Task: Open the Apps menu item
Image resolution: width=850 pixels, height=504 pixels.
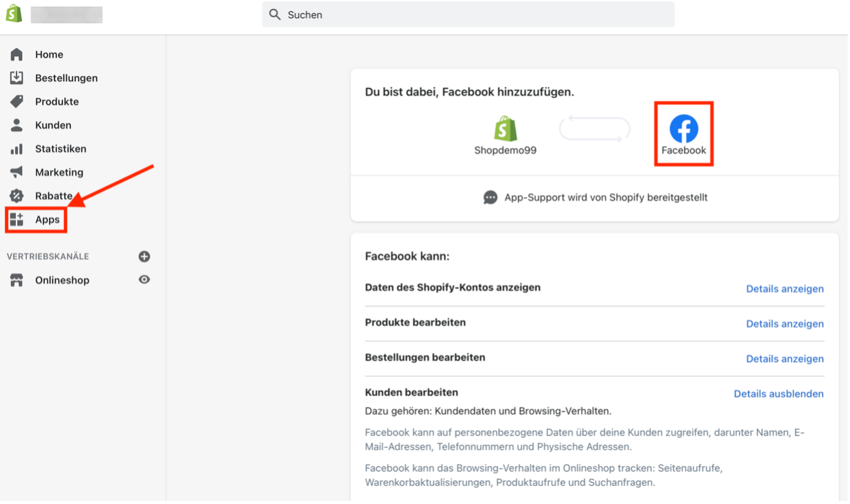Action: click(47, 219)
